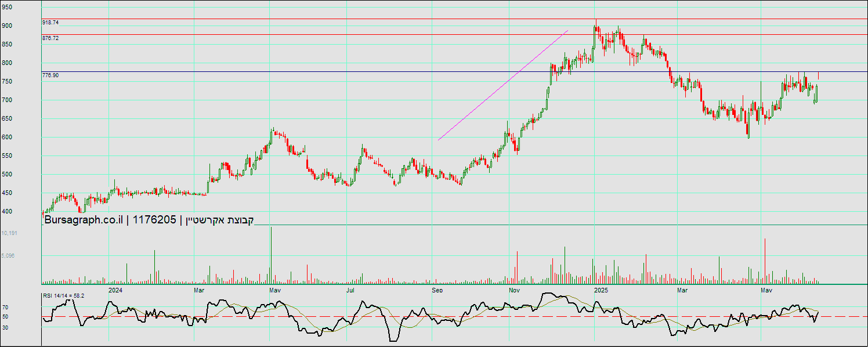Click the 400 price axis label

[6, 211]
